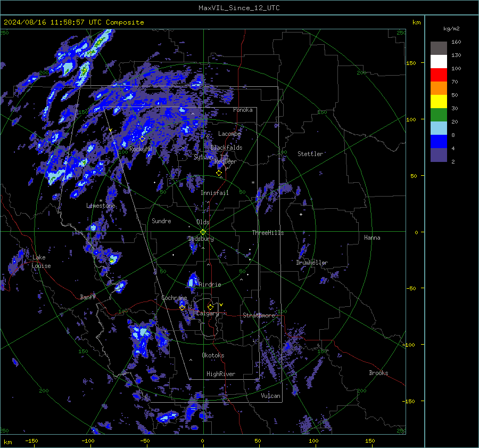
Task: Click the 150 tick on bottom km axis
Action: click(370, 441)
